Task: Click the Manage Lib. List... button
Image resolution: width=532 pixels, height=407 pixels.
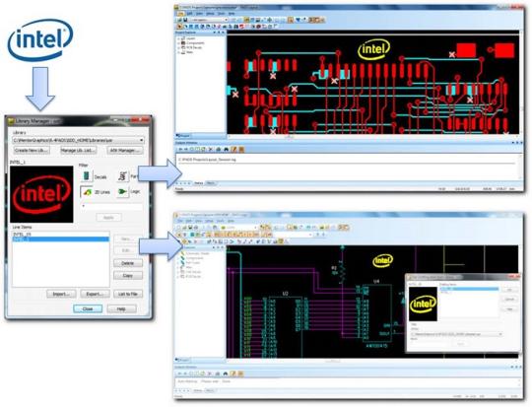Action: (79, 151)
